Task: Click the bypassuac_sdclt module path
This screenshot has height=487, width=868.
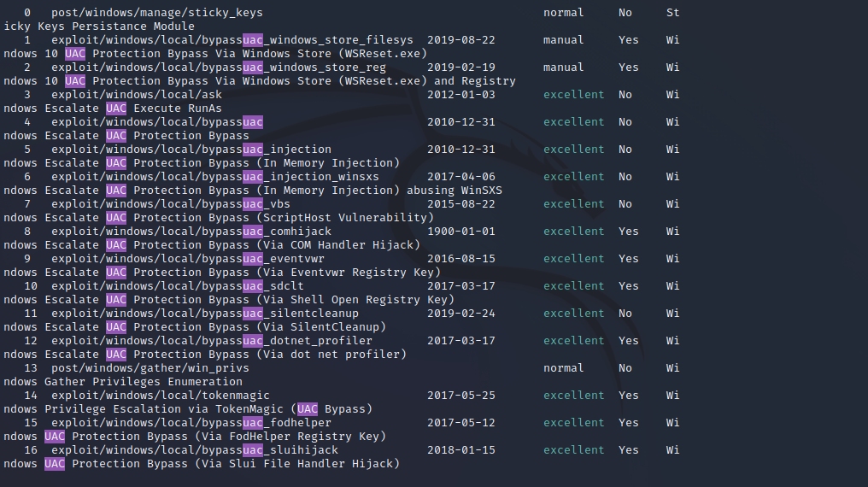Action: point(178,286)
